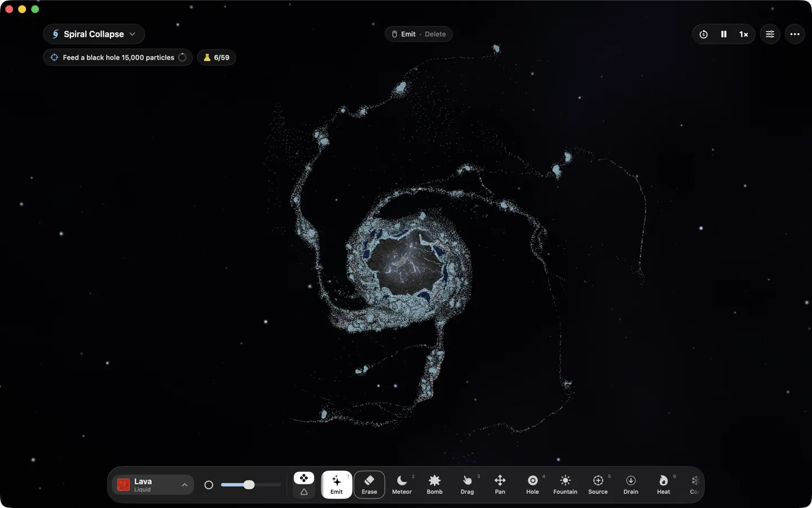The height and width of the screenshot is (508, 812).
Task: Choose the Fountain tool
Action: point(566,484)
